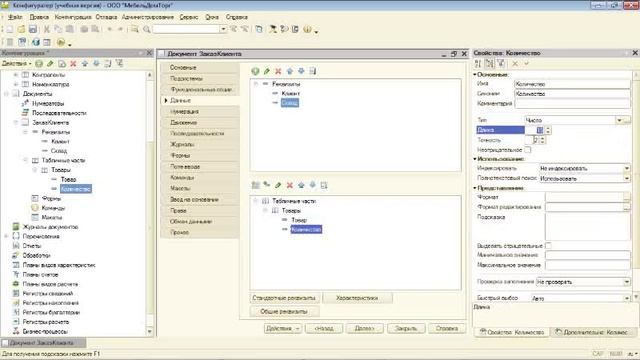Open the Быстрый выбор dropdown
The image size is (640, 360).
(627, 298)
